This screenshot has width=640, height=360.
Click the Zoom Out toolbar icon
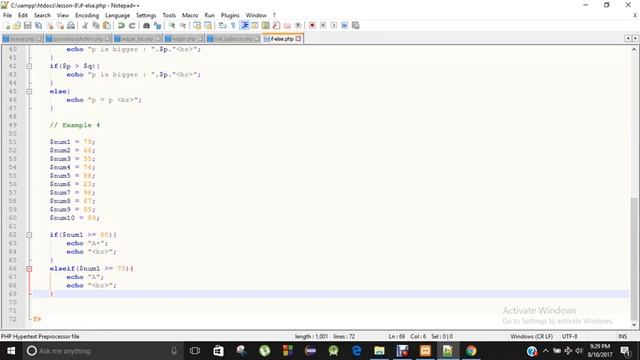pos(182,25)
